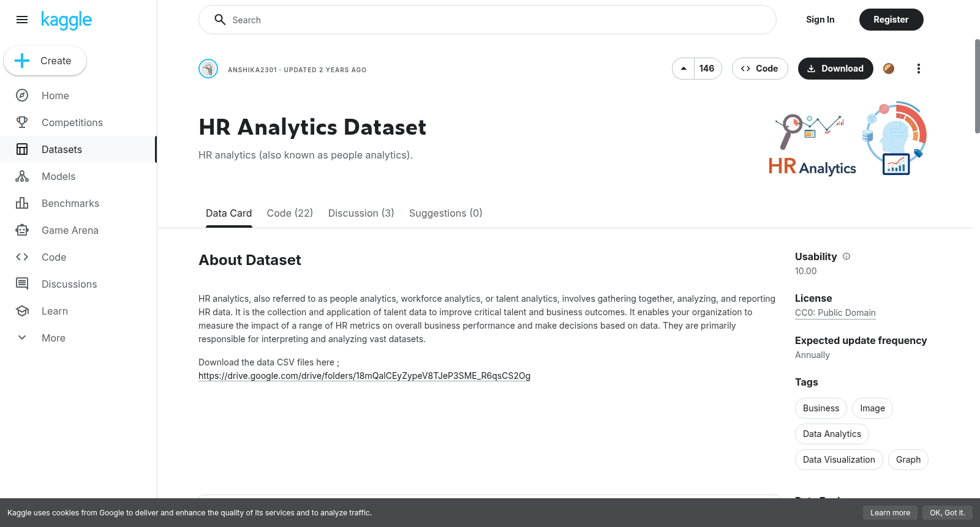Switch to the Code (22) tab

pyautogui.click(x=290, y=213)
